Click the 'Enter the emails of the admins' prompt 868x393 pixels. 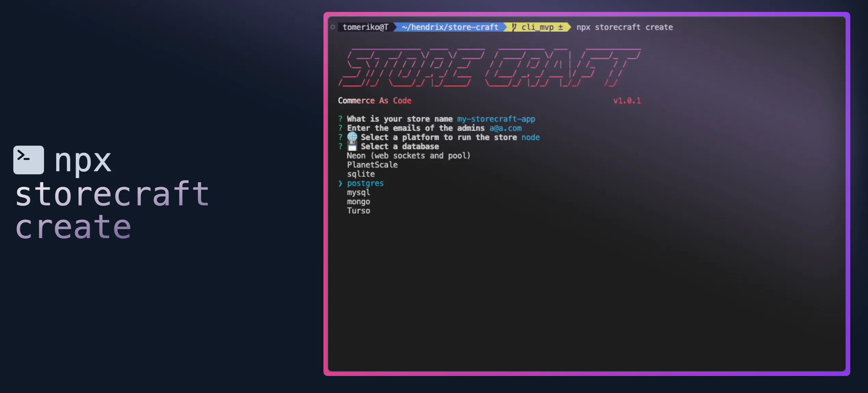[416, 128]
